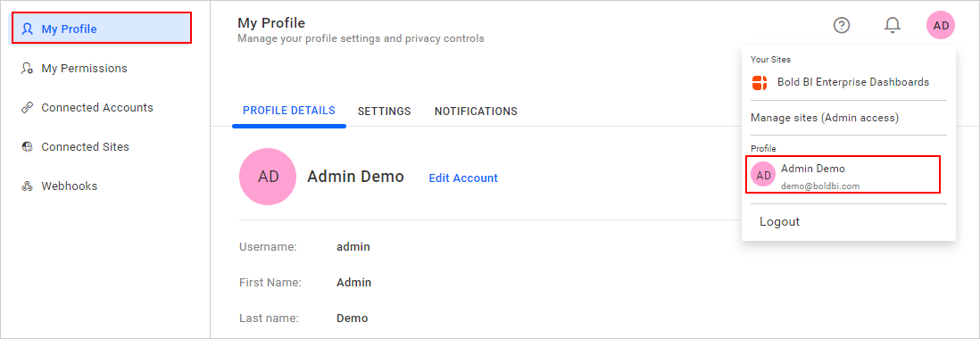Click the demo@boldbi.com email text
Screen dimensions: 980x339
[820, 186]
